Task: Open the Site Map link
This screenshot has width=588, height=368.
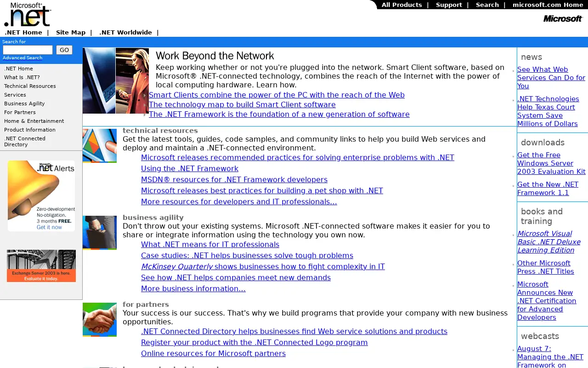Action: pos(71,32)
